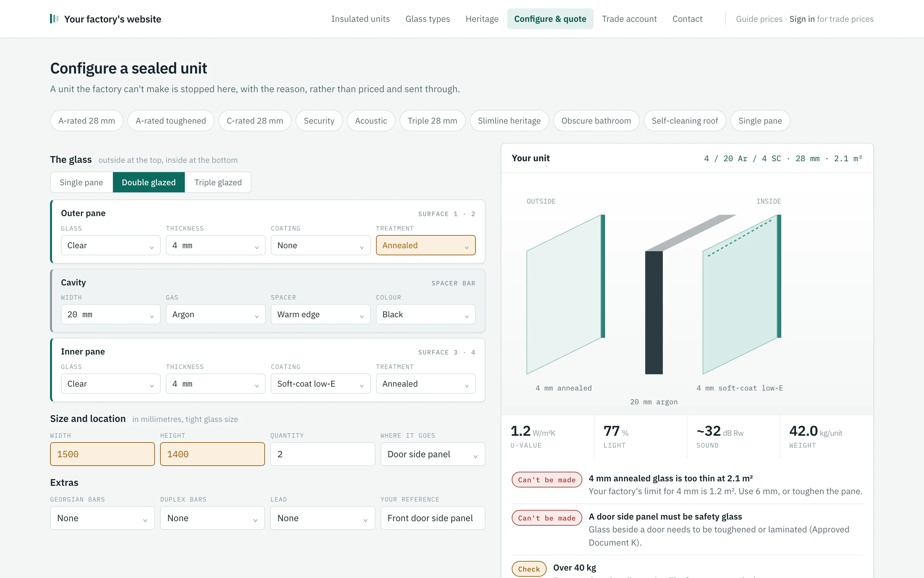Open Cavity Width dropdown
The height and width of the screenshot is (578, 924).
(x=111, y=314)
